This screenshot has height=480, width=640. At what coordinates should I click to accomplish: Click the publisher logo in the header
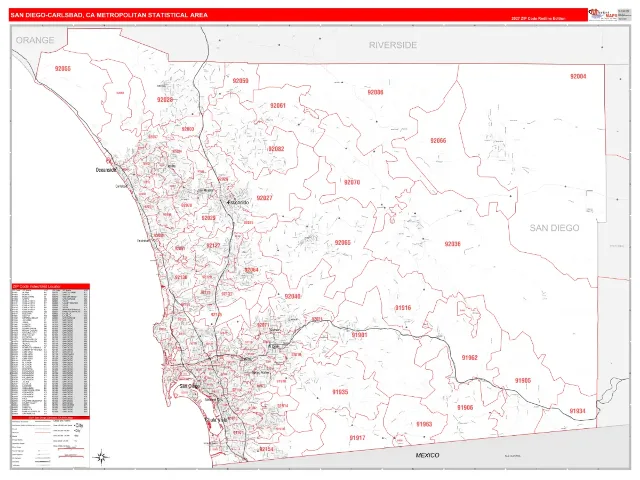click(602, 14)
